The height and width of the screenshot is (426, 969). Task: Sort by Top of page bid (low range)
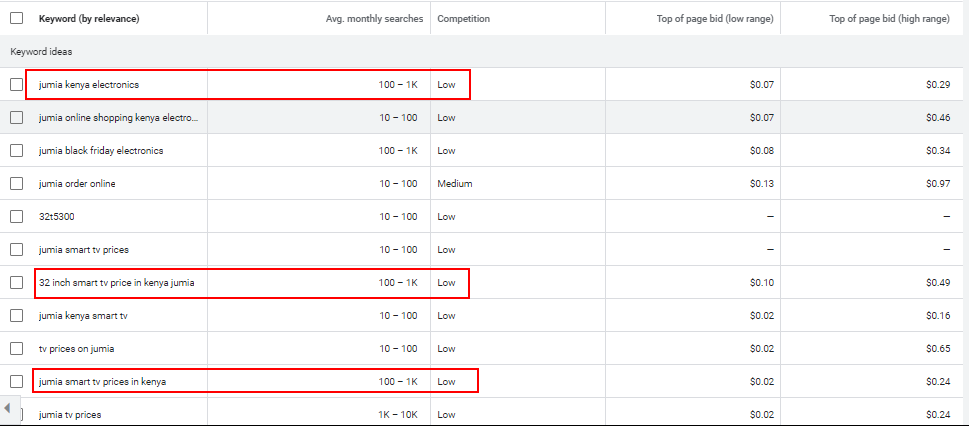point(715,19)
